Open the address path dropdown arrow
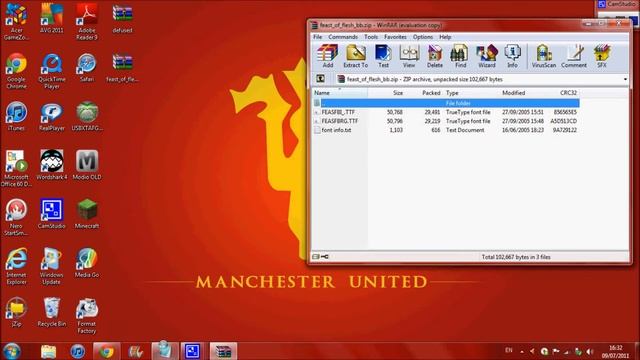 tap(625, 79)
